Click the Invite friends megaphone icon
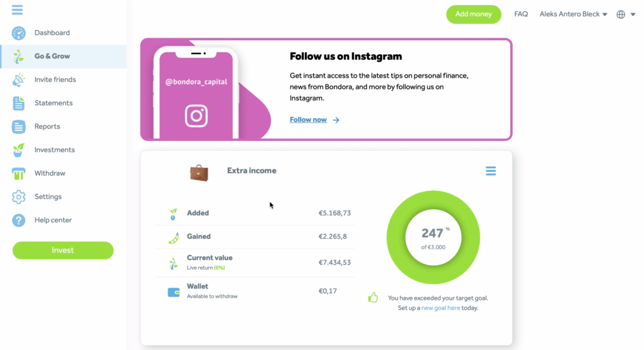644x350 pixels. [x=19, y=80]
